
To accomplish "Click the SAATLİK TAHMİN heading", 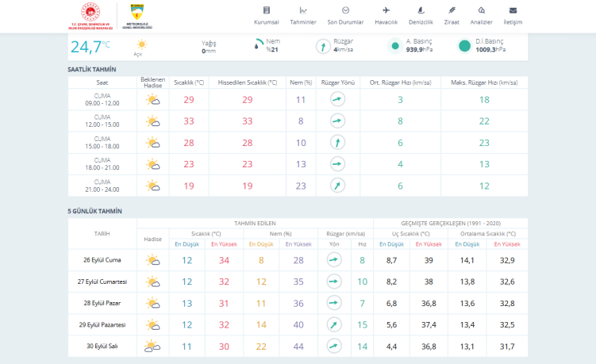I will (91, 70).
